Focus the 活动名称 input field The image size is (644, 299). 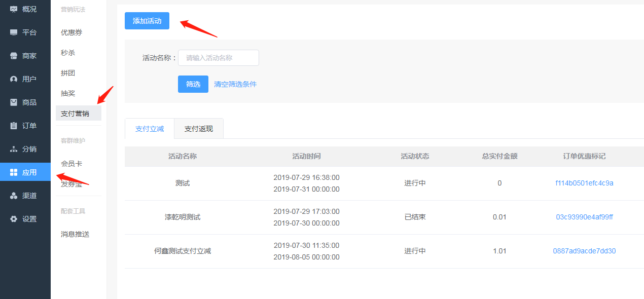[x=219, y=58]
